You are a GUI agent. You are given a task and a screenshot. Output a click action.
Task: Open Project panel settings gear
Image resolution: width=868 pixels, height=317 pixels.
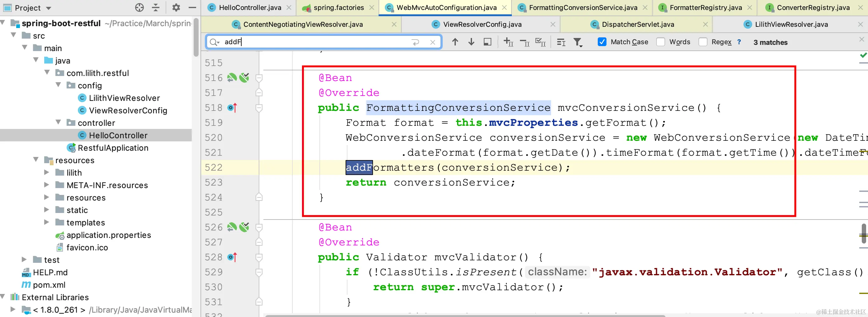[x=176, y=7]
